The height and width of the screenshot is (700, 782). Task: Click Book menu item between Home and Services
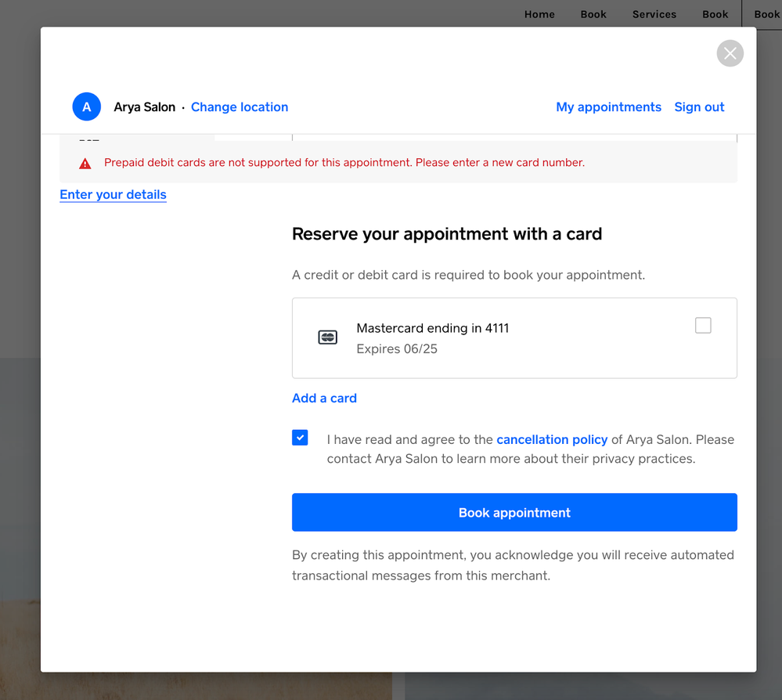pos(593,14)
